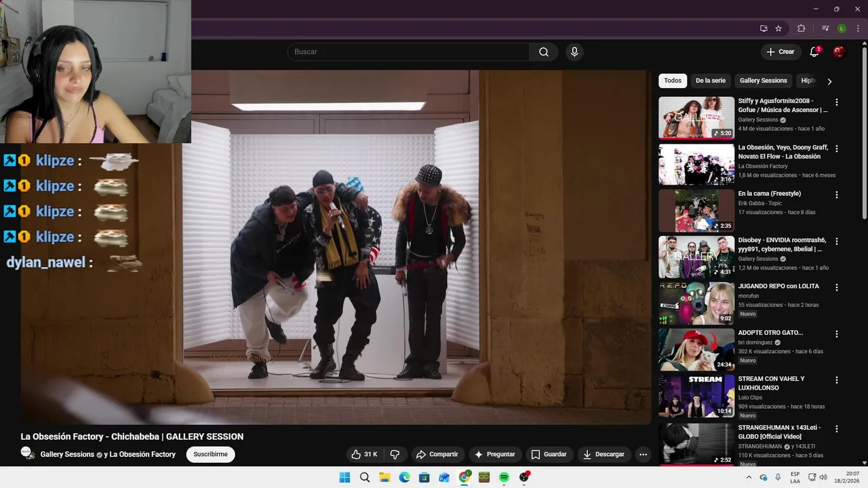Open STREAM CON VAHEL Y LUXHOLONSO title
Image resolution: width=868 pixels, height=488 pixels.
(772, 384)
